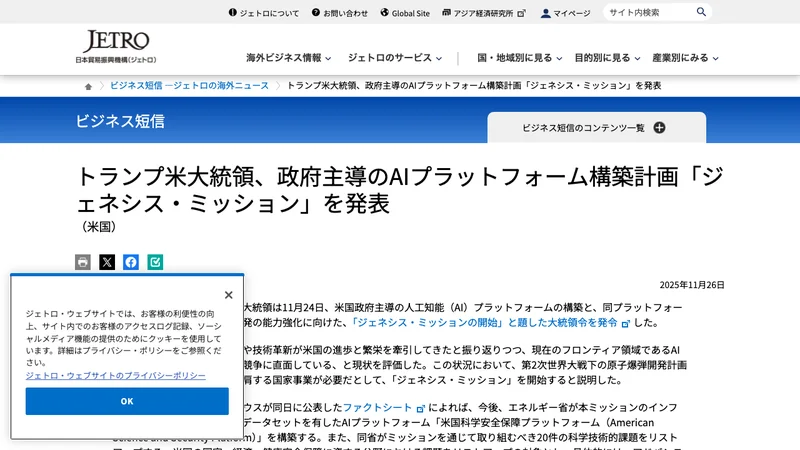The width and height of the screenshot is (800, 450).
Task: Go to the Global Site
Action: [405, 13]
